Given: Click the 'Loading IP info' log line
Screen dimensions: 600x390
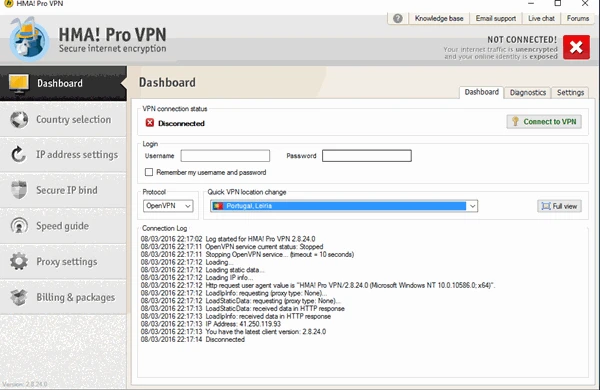Looking at the screenshot, I should 197,277.
